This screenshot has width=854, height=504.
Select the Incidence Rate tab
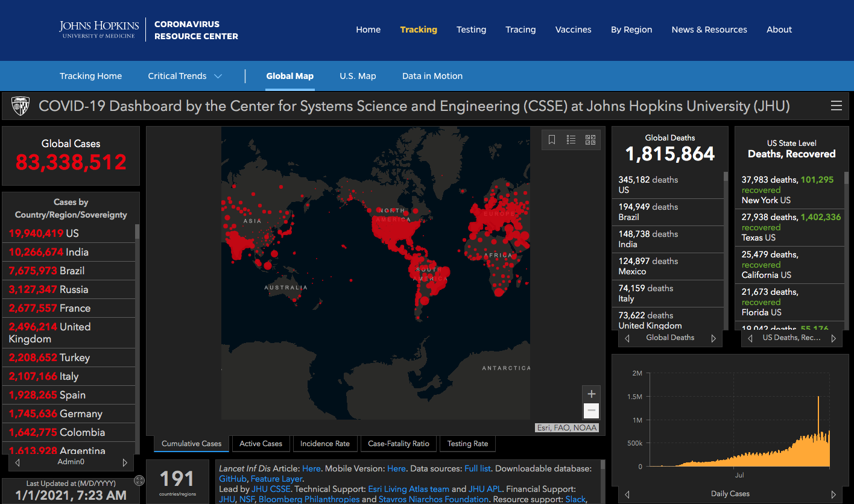click(x=325, y=444)
